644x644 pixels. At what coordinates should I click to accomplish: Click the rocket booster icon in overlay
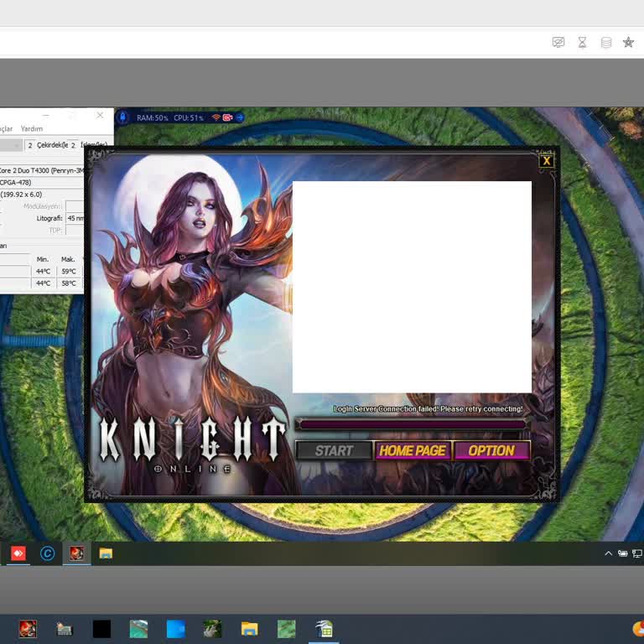[x=122, y=117]
